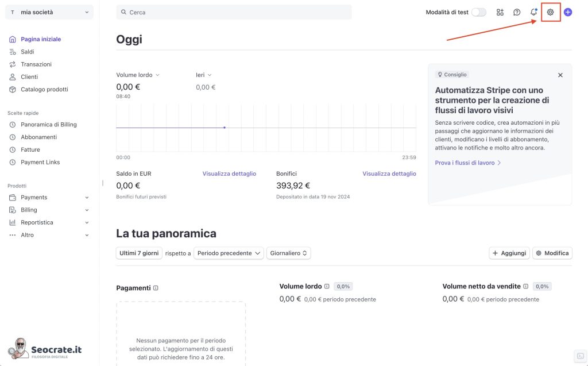
Task: Click the data point on volume chart
Action: [224, 128]
